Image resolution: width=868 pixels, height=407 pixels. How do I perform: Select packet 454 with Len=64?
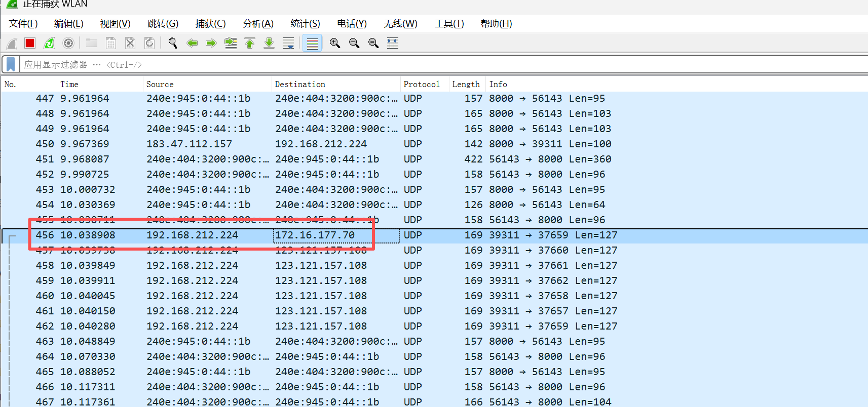pos(434,205)
